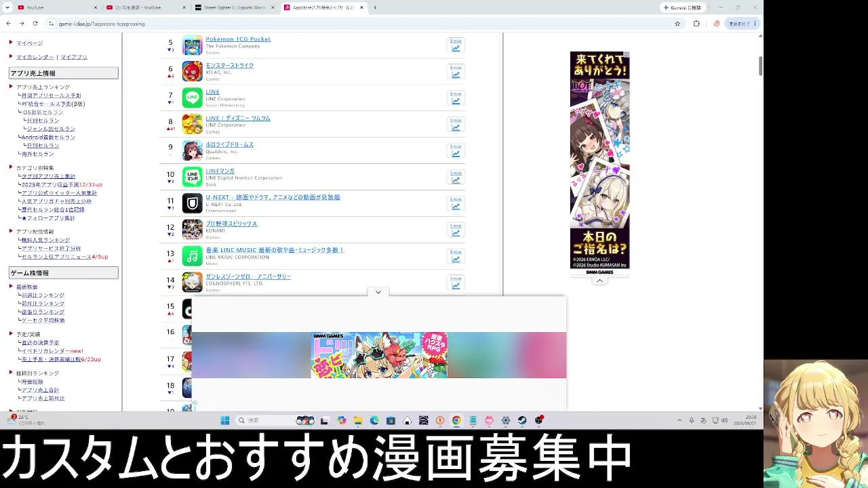Show hidden system tray icons
The image size is (868, 488).
[679, 420]
